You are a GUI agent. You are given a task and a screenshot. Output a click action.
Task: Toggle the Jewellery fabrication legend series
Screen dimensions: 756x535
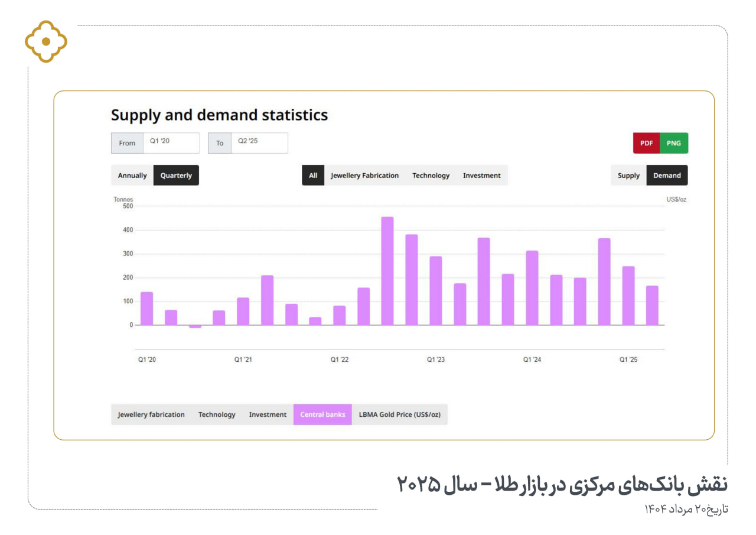click(151, 414)
